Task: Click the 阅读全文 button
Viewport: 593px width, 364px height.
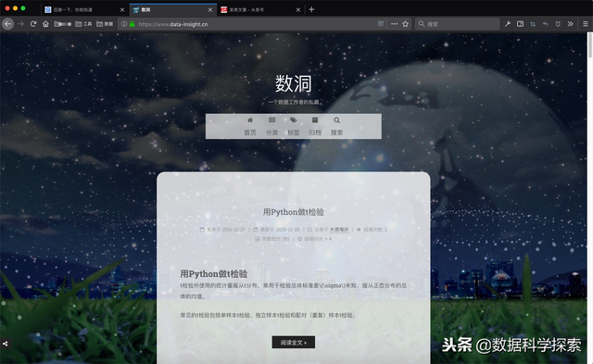Action: point(294,343)
